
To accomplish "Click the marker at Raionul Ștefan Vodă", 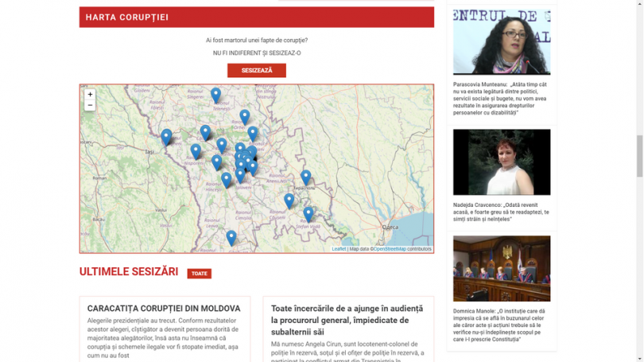I will point(308,215).
